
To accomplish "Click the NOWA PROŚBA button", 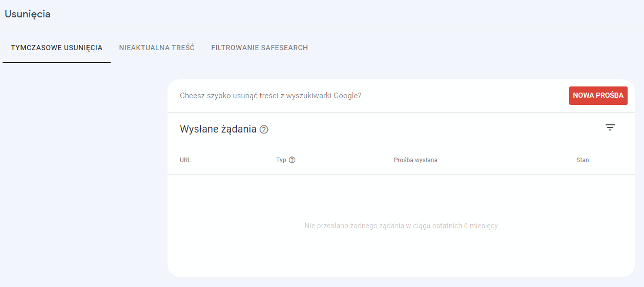I will pyautogui.click(x=598, y=96).
